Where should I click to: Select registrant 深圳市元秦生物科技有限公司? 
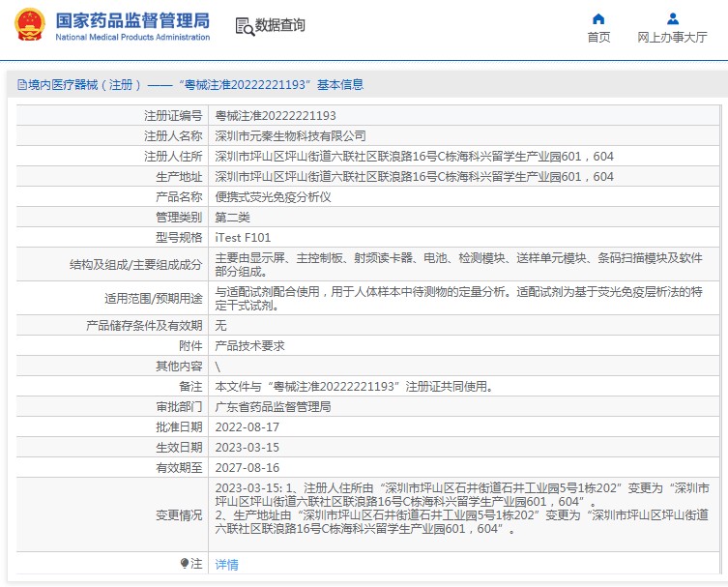[x=290, y=136]
